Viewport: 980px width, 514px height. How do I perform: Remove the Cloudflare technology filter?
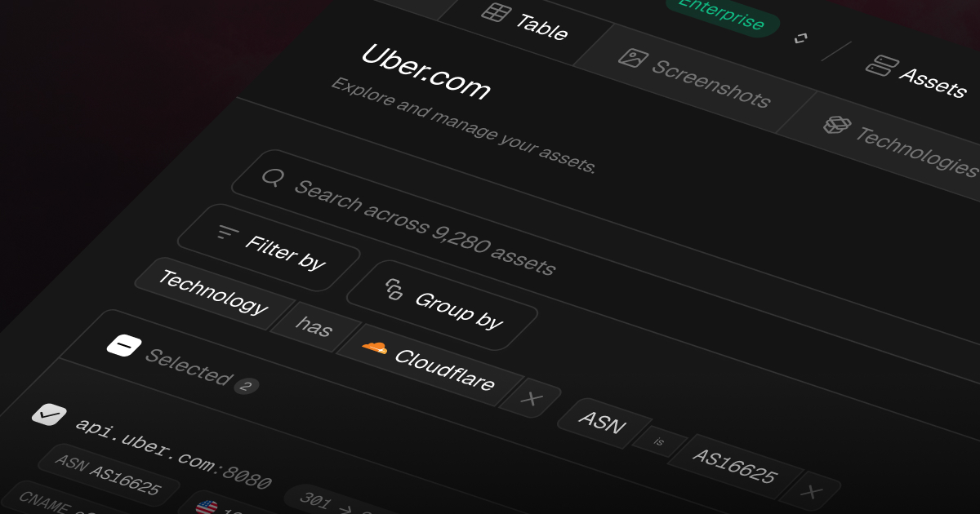pos(532,399)
